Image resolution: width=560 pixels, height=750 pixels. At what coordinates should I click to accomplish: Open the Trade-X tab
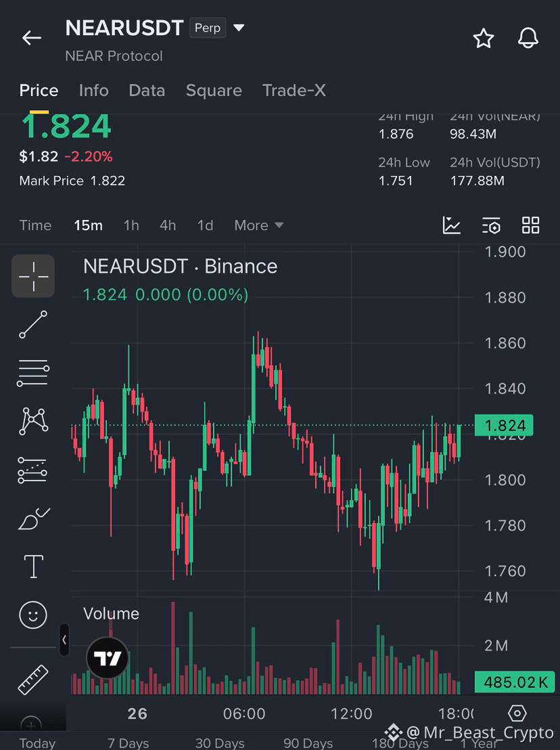[x=294, y=91]
